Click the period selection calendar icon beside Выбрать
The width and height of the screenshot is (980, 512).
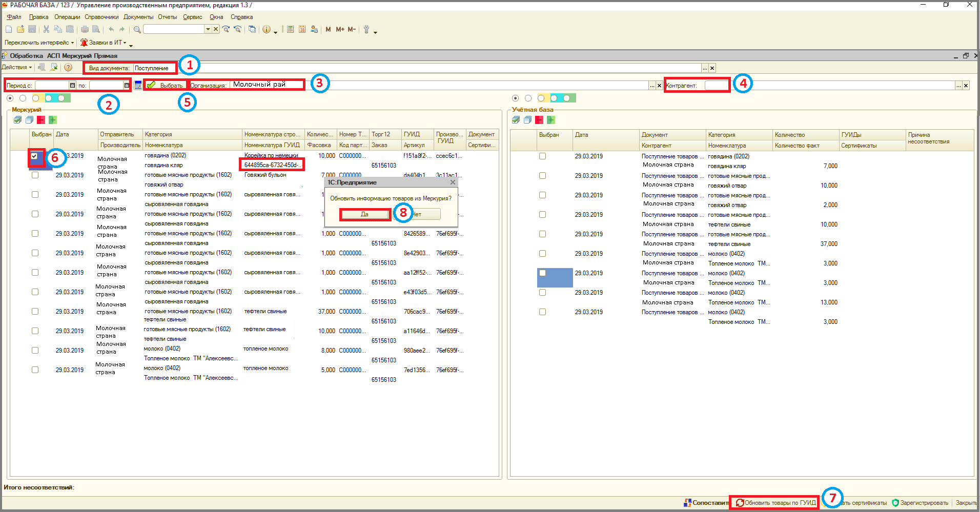138,86
